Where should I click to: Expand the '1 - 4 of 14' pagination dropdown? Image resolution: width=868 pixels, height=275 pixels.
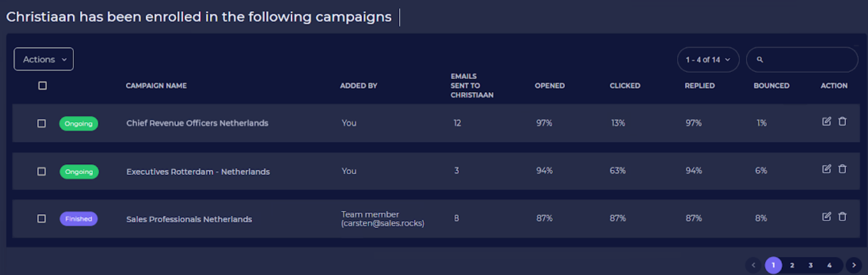point(708,60)
